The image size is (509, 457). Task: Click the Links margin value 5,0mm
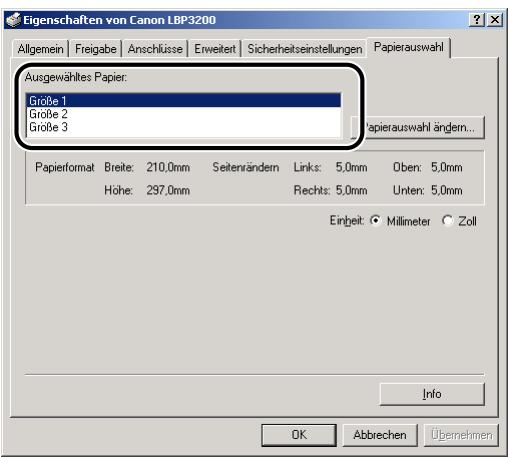[x=351, y=167]
